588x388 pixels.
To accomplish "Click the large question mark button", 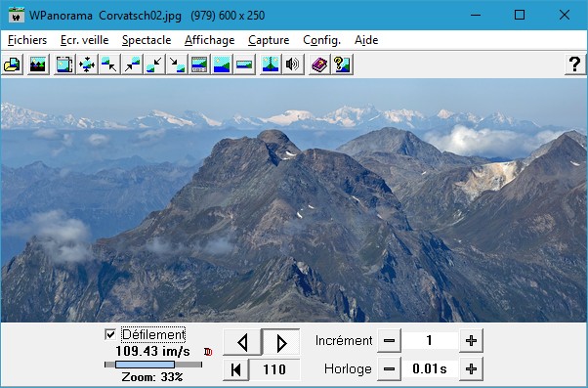I will tap(575, 65).
